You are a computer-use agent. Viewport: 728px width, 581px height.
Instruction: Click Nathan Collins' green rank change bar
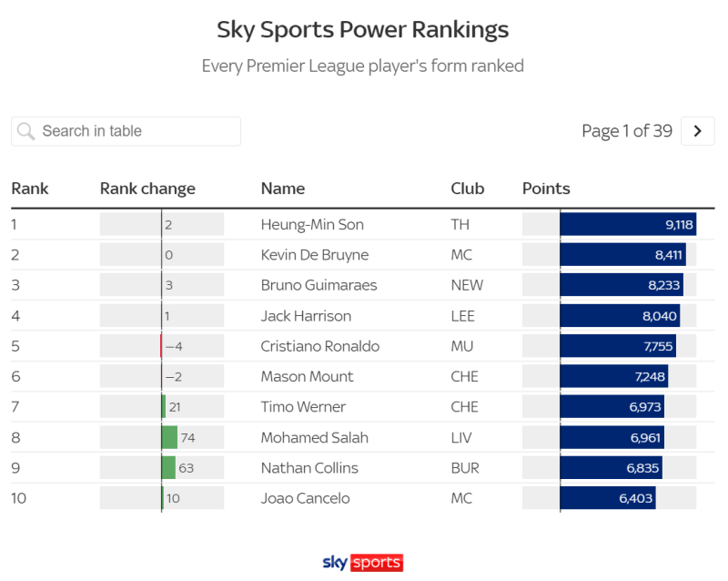(168, 468)
